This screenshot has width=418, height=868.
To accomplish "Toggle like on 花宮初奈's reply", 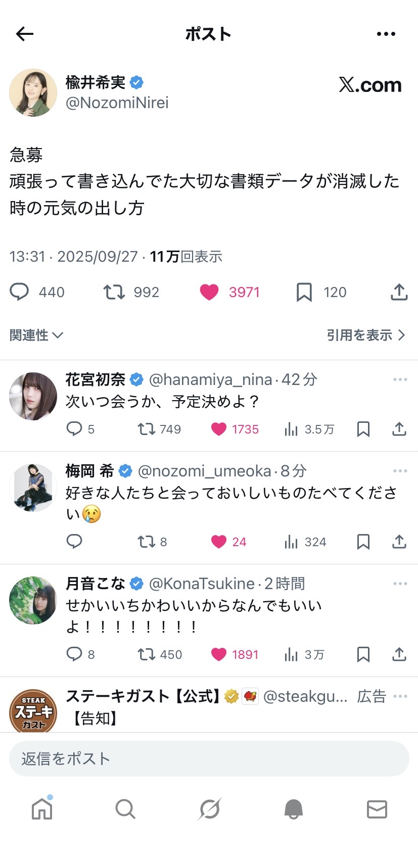I will (x=219, y=429).
